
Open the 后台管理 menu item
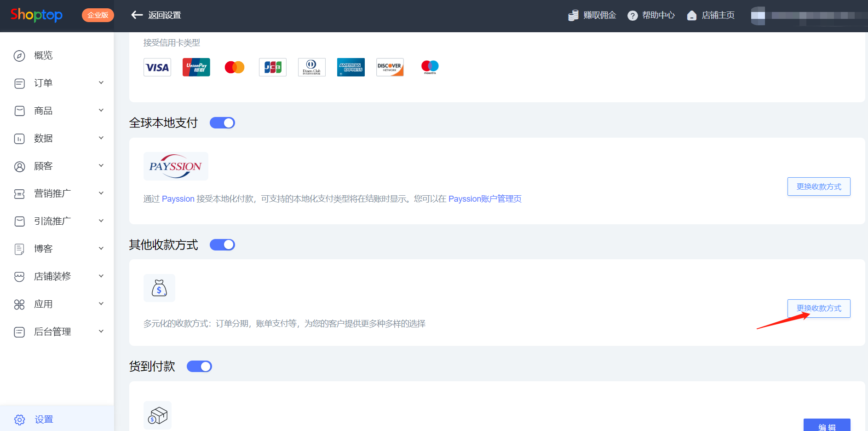(x=52, y=332)
